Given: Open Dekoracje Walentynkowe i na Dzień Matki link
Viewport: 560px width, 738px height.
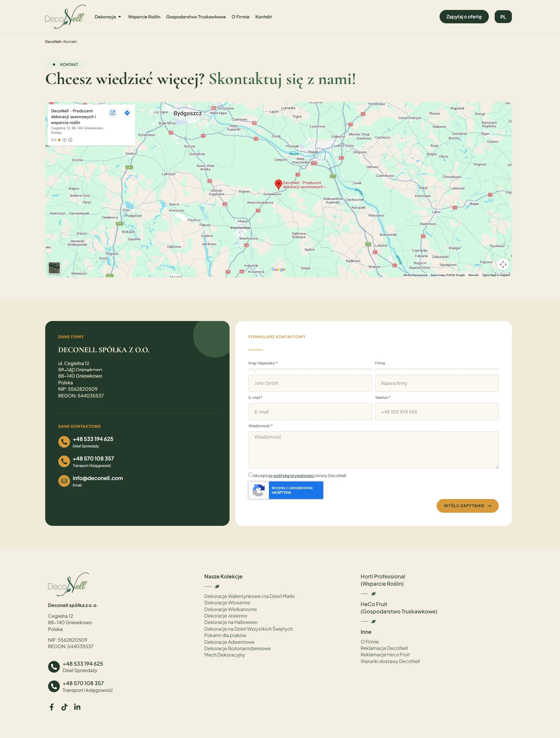Looking at the screenshot, I should pyautogui.click(x=249, y=596).
